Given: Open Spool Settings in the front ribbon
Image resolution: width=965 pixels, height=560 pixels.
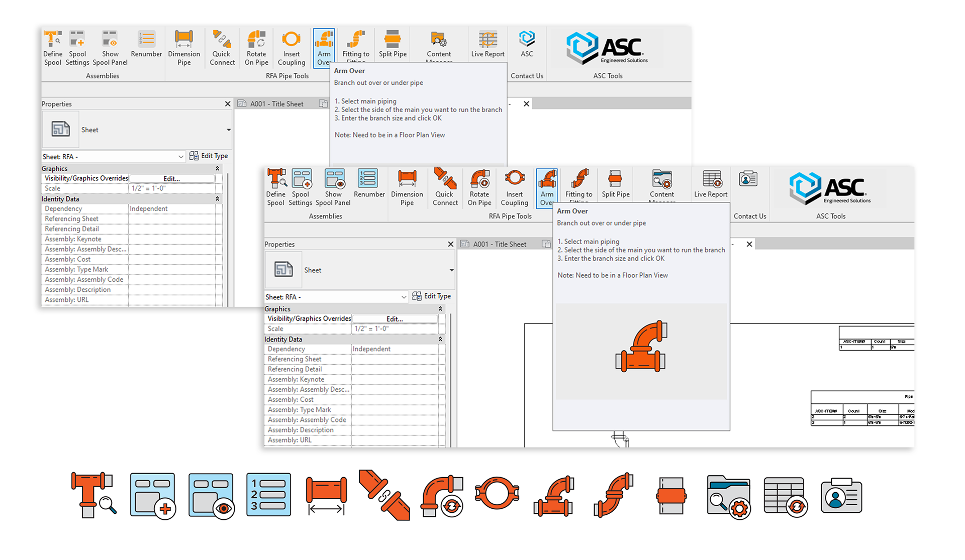Looking at the screenshot, I should click(x=301, y=187).
